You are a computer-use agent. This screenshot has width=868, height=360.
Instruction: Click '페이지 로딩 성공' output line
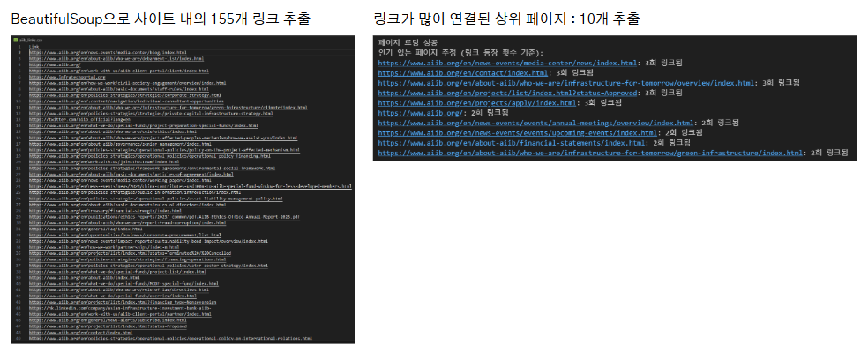point(408,42)
